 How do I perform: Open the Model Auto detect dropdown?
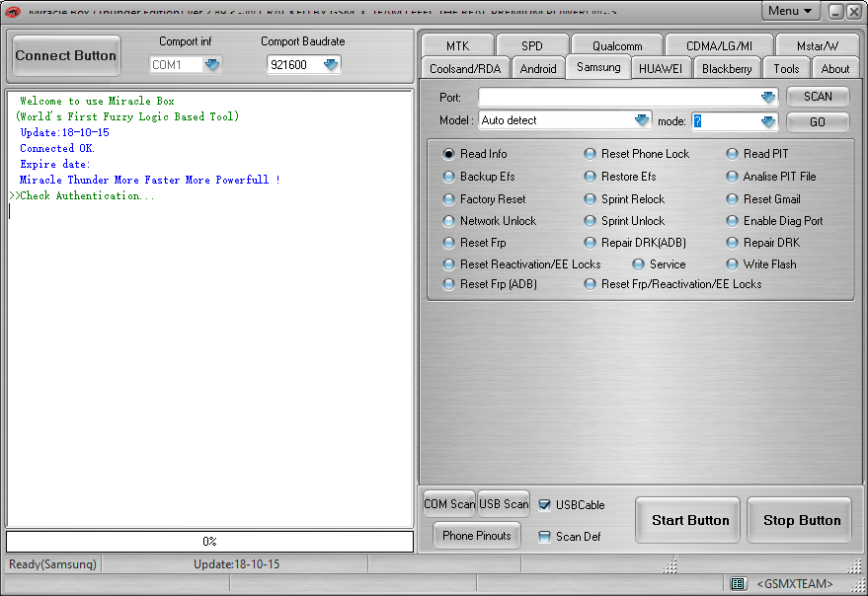[643, 118]
